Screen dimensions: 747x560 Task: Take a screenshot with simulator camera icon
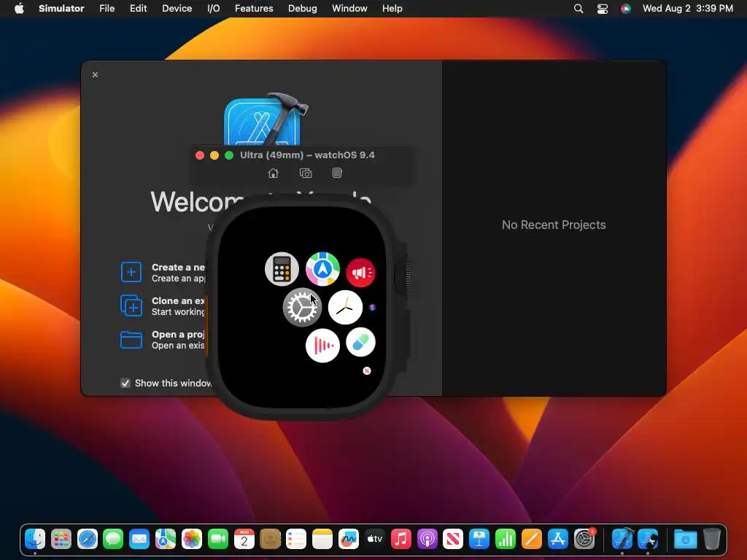point(306,174)
